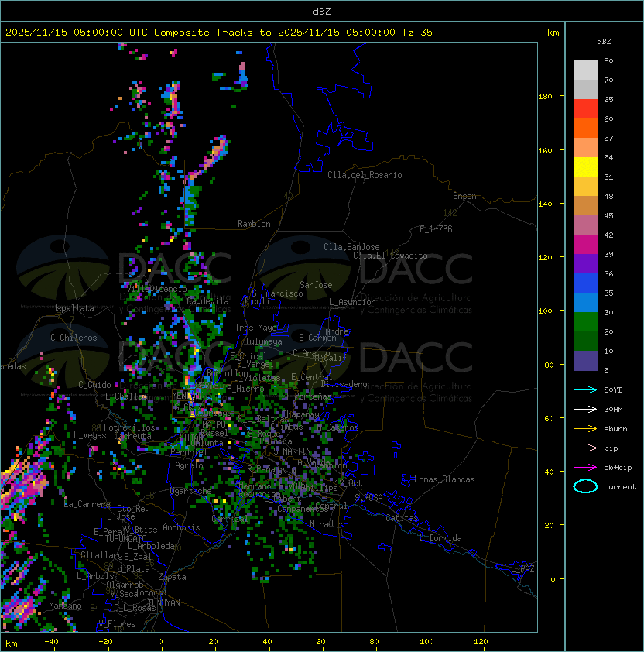Click the 'Manzano' place label
The height and width of the screenshot is (652, 644).
coord(65,606)
